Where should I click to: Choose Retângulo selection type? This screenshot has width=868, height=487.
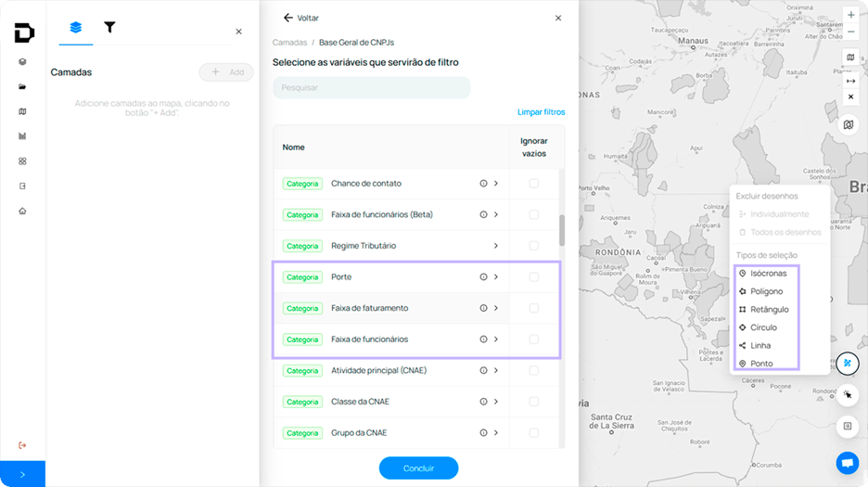point(767,310)
